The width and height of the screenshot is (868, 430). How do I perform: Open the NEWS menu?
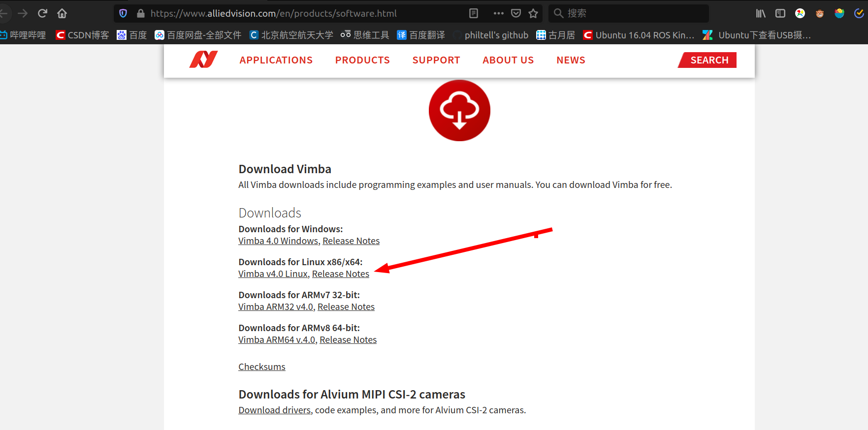pyautogui.click(x=571, y=60)
